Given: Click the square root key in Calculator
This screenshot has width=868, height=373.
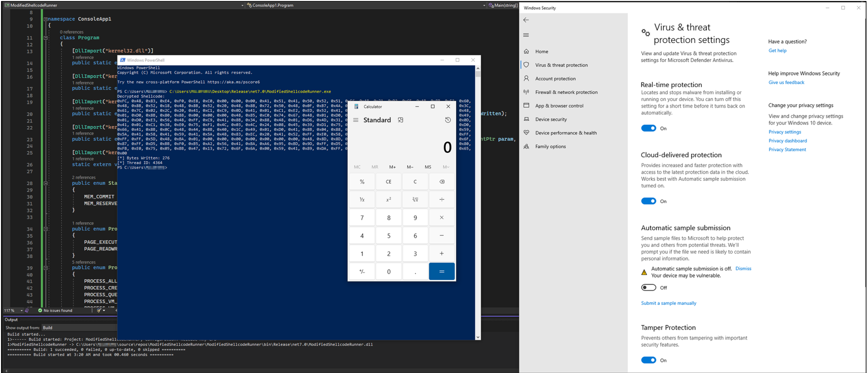Looking at the screenshot, I should (415, 199).
